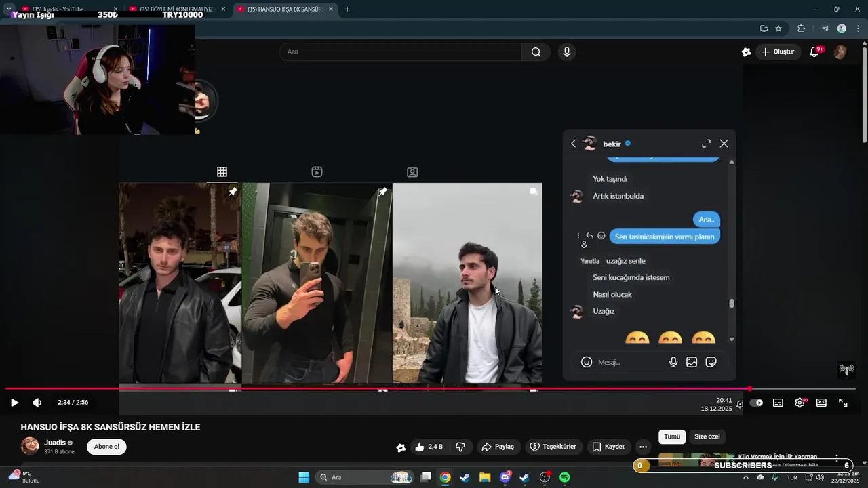Open the Oluştur create menu
This screenshot has width=868, height=488.
point(777,52)
